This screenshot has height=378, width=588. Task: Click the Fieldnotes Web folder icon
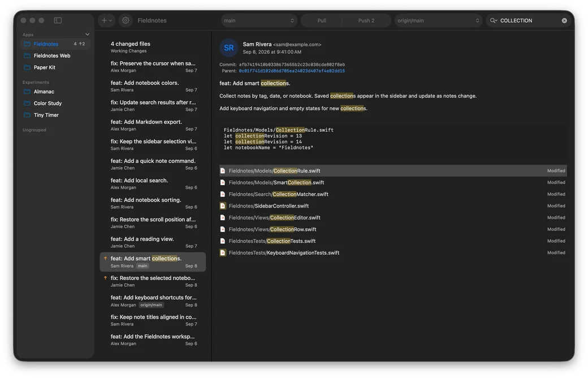[27, 55]
